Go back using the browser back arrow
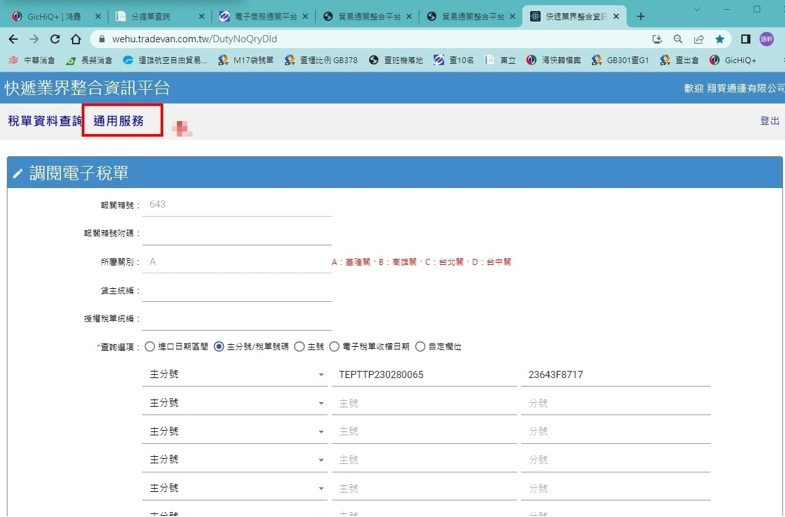785x517 pixels. [x=13, y=39]
